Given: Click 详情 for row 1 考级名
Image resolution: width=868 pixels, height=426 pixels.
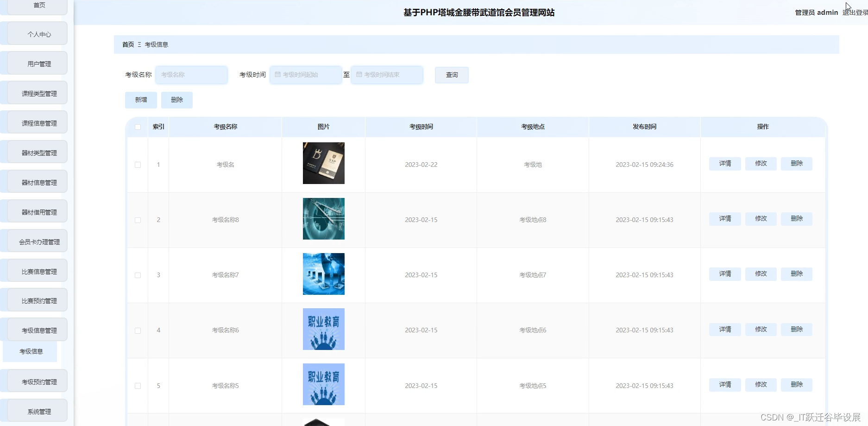Looking at the screenshot, I should coord(725,164).
